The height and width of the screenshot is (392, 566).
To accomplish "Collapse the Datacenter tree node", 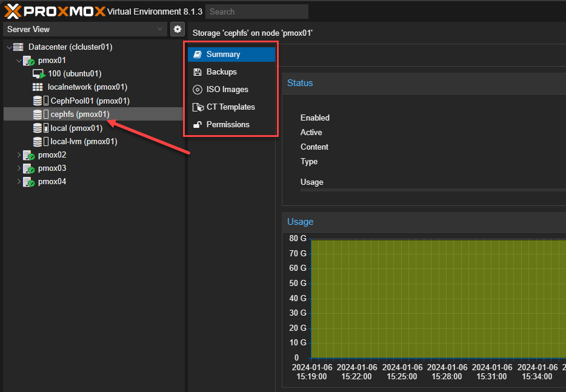I will [x=8, y=47].
